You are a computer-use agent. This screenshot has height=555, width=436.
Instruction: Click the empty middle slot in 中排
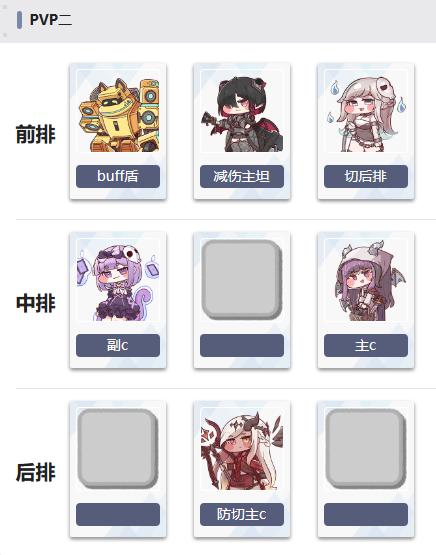[x=242, y=280]
